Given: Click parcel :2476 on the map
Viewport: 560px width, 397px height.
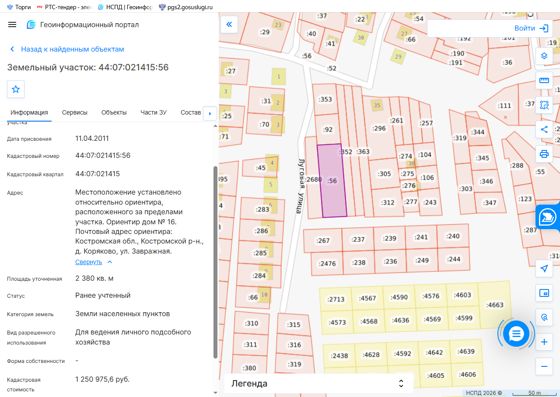Looking at the screenshot, I should [x=327, y=263].
